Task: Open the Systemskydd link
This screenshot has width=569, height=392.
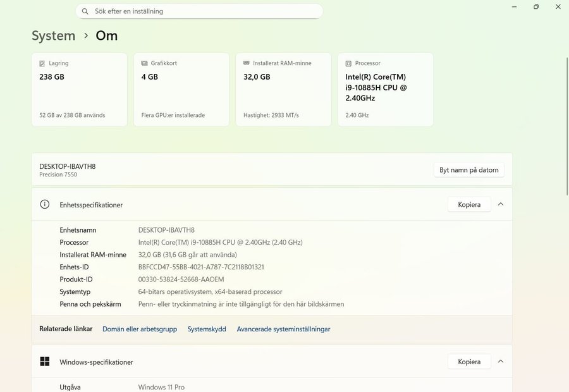Action: 207,329
